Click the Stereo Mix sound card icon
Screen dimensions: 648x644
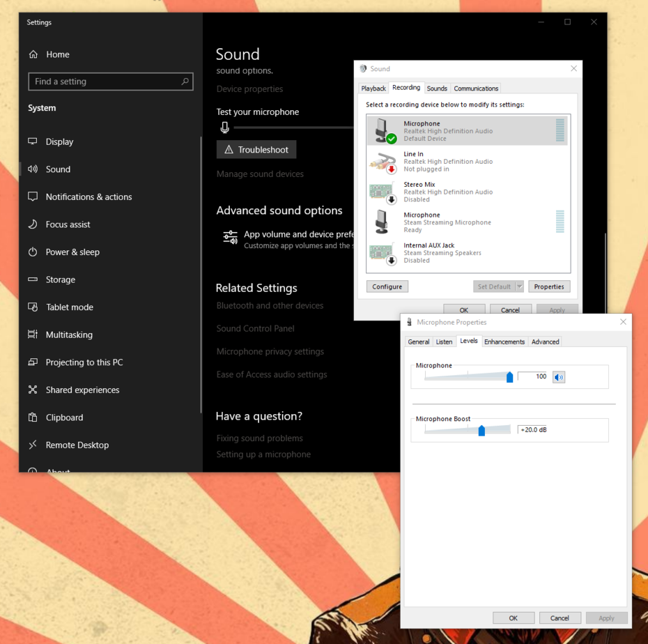click(x=383, y=192)
